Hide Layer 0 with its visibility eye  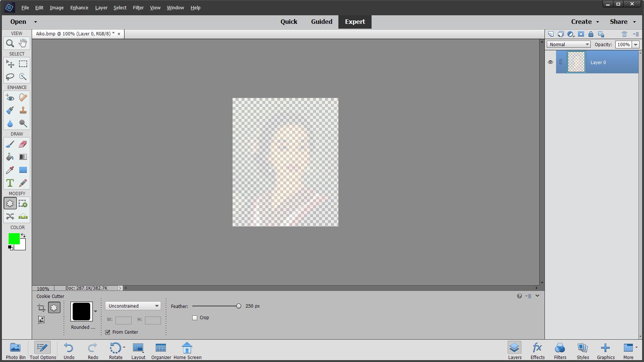[550, 62]
